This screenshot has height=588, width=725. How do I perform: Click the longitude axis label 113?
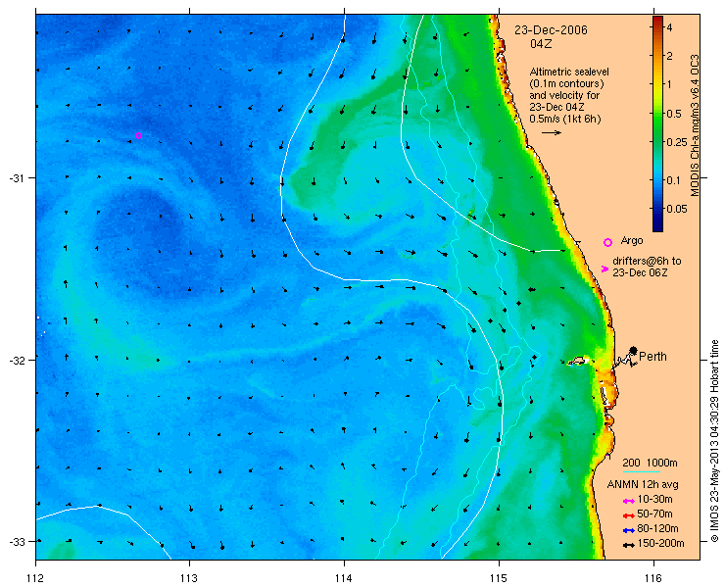189,578
